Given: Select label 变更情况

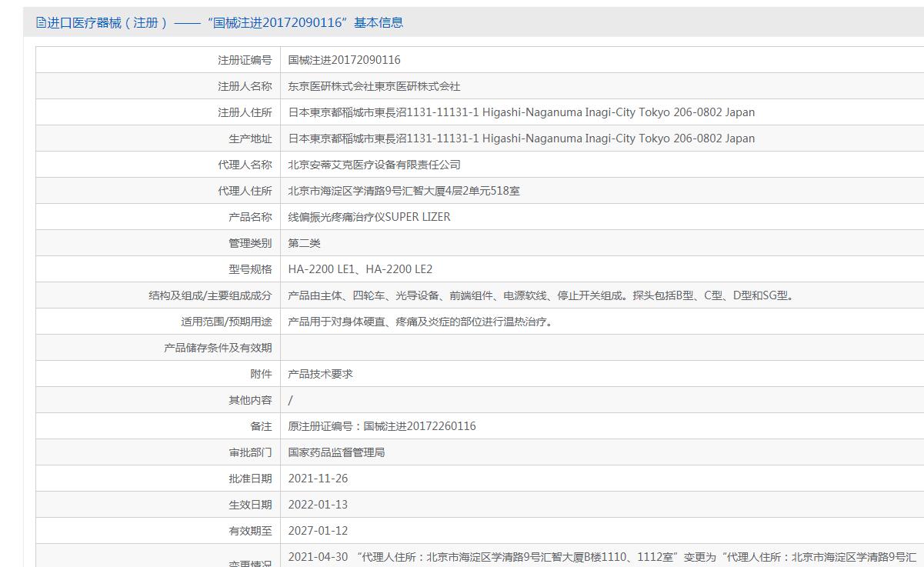Looking at the screenshot, I should 250,563.
